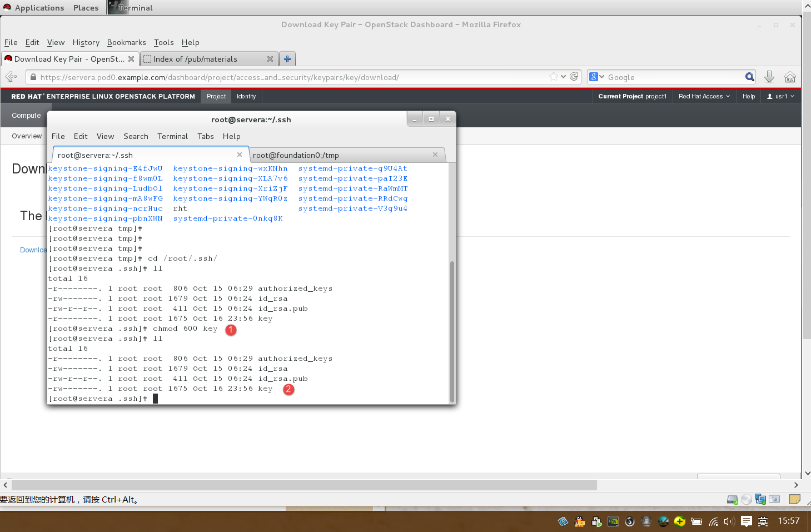This screenshot has height=532, width=811.
Task: Click the Help link in dashboard header
Action: point(749,96)
